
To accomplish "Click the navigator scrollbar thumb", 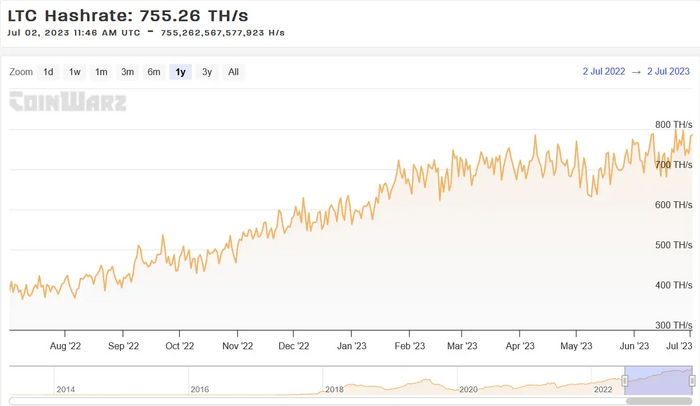I will (657, 401).
